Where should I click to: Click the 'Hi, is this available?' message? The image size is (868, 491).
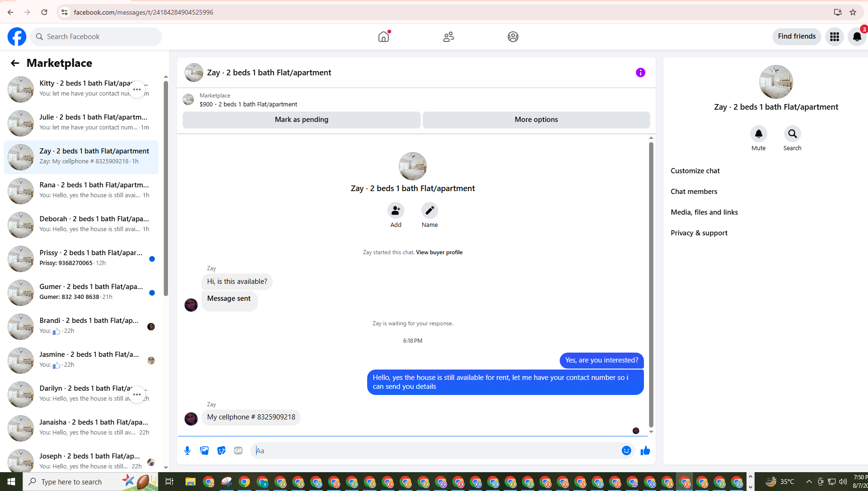pyautogui.click(x=237, y=282)
